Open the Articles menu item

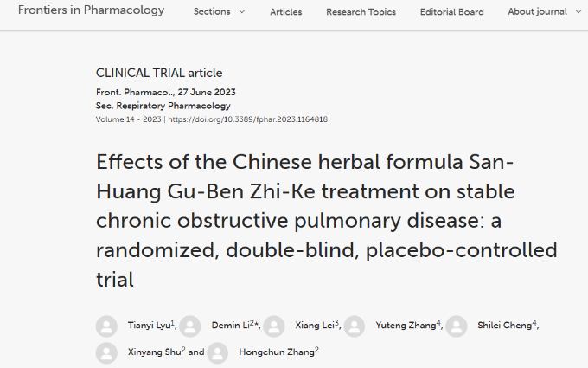point(286,12)
